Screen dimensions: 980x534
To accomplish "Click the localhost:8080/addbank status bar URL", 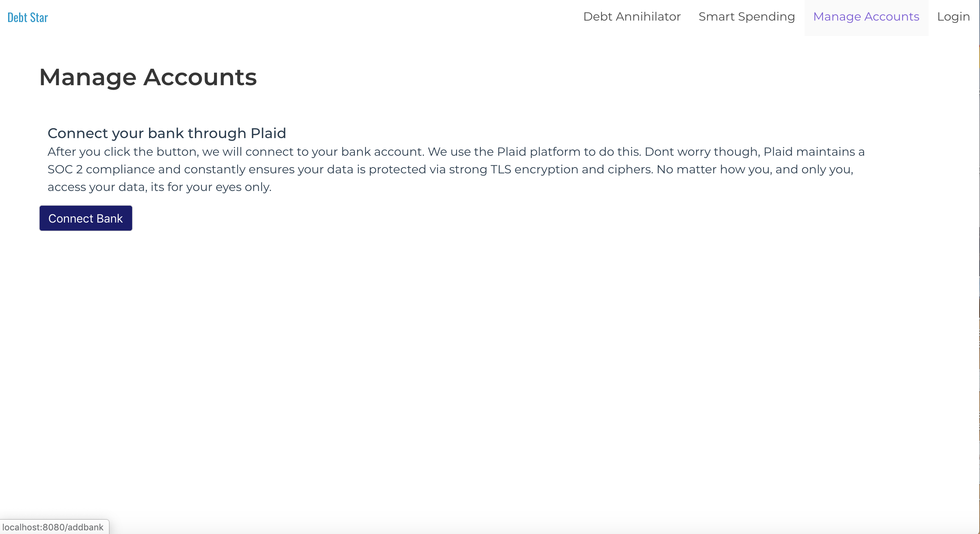I will coord(53,527).
